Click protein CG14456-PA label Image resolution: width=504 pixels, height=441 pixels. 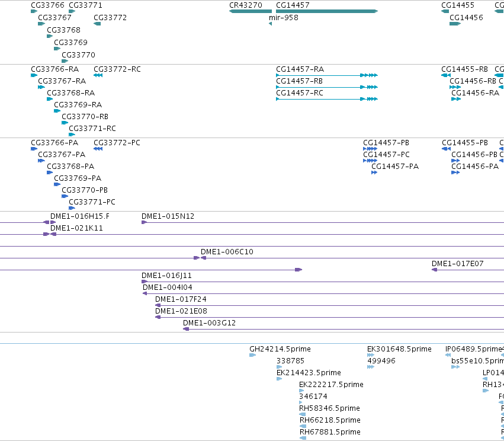tap(475, 167)
